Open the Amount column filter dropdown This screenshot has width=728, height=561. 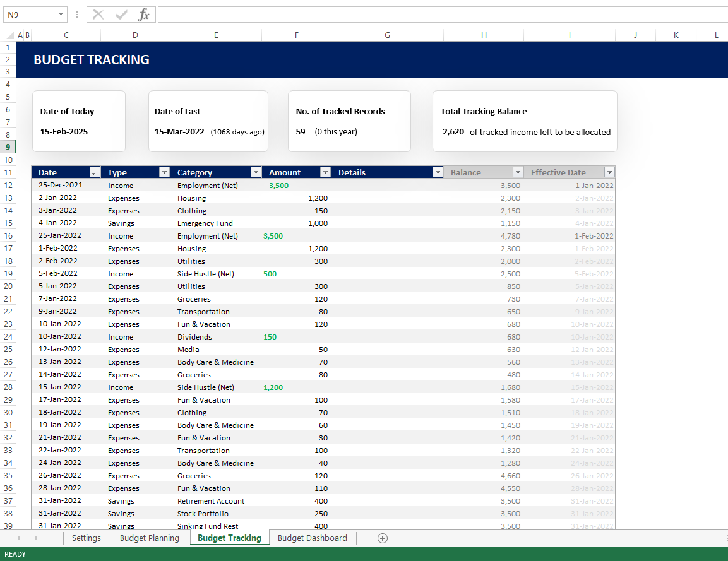point(325,172)
